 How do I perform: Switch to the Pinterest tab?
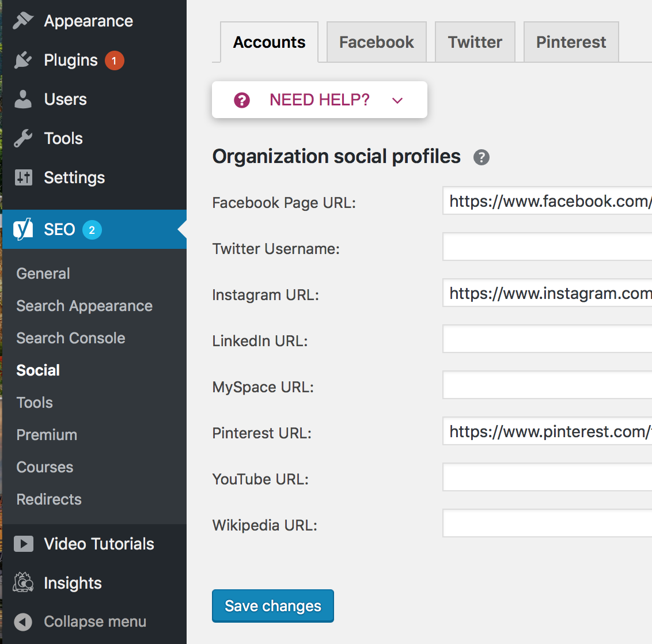coord(571,42)
